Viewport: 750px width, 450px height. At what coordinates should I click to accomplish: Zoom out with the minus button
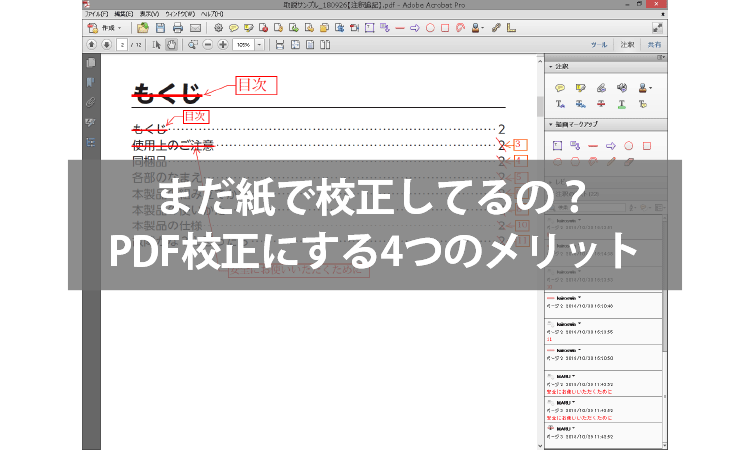pyautogui.click(x=208, y=44)
